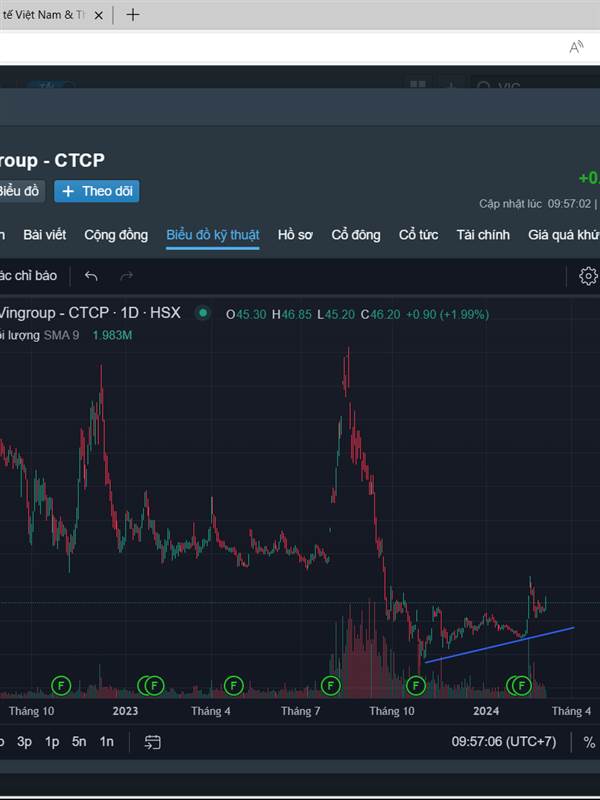Click the go-to-date calendar icon
This screenshot has height=800, width=600.
coord(153,742)
